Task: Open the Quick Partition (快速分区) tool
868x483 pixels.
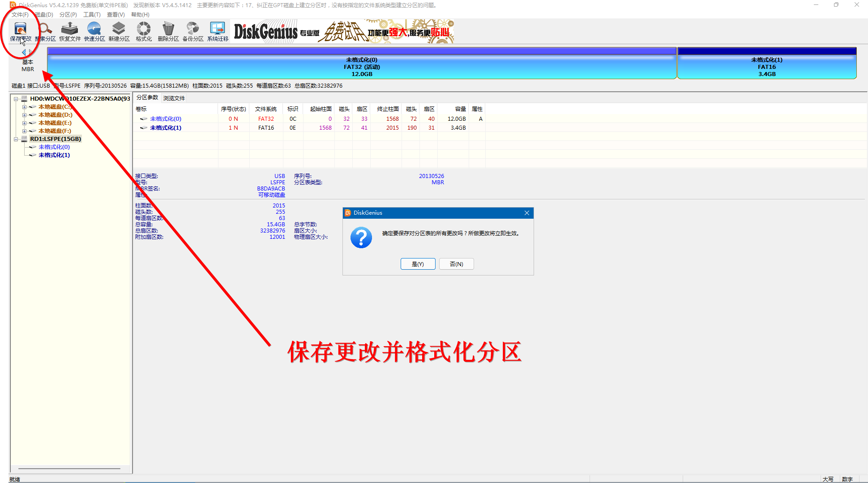Action: (x=94, y=32)
